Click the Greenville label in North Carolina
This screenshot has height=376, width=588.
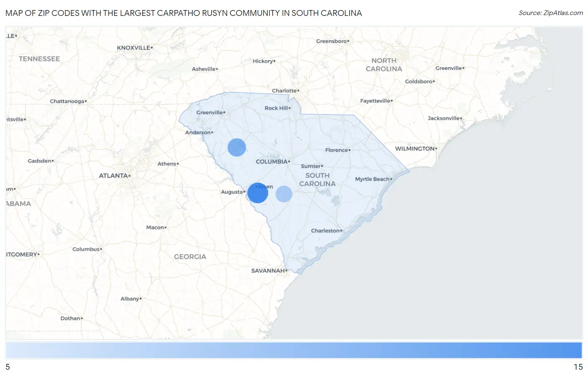(x=449, y=68)
